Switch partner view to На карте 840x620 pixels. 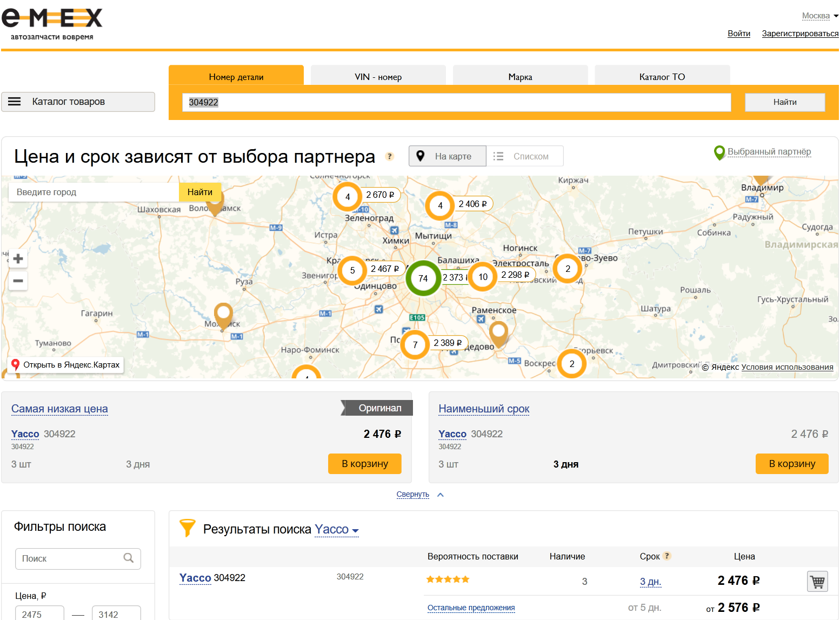tap(448, 156)
